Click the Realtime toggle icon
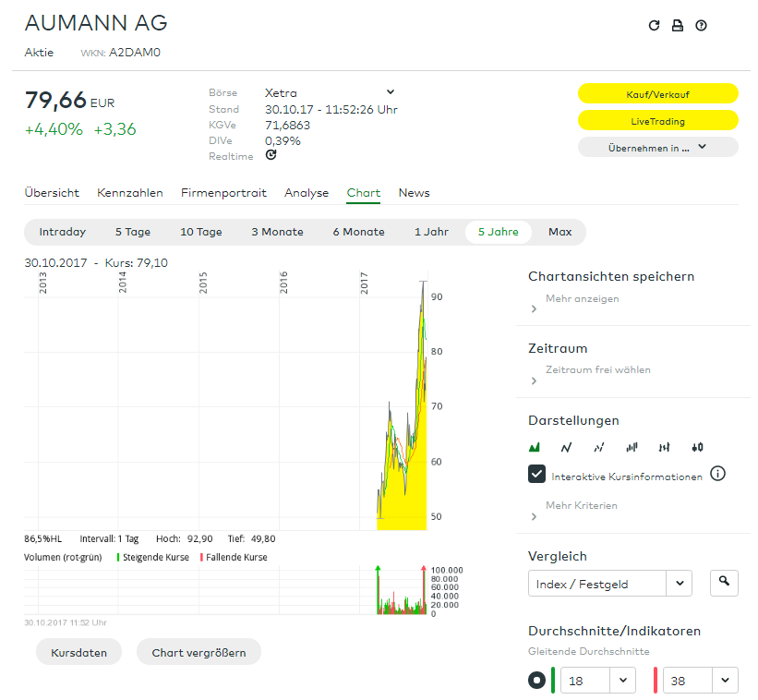Screen dimensions: 758x700 [x=271, y=155]
